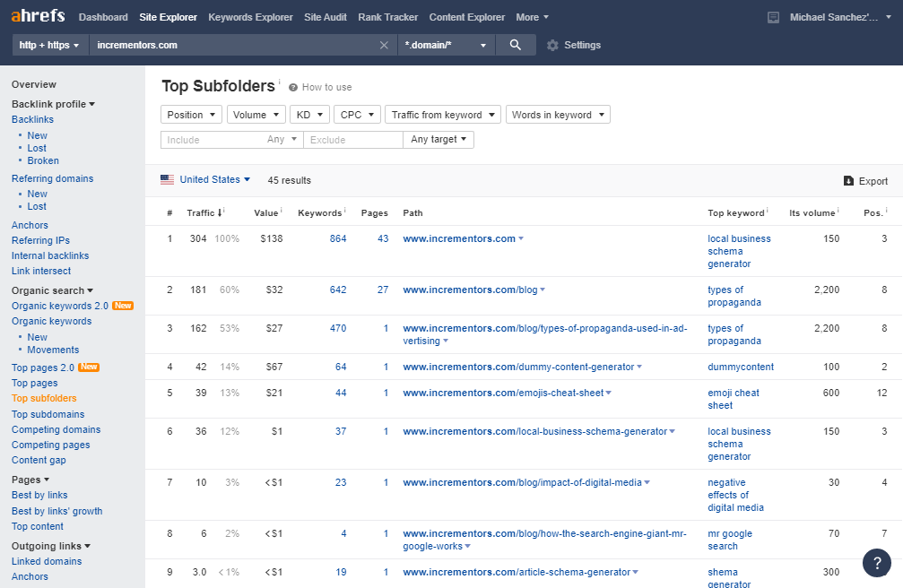Click 43 pages count
This screenshot has width=903, height=588.
tap(383, 238)
